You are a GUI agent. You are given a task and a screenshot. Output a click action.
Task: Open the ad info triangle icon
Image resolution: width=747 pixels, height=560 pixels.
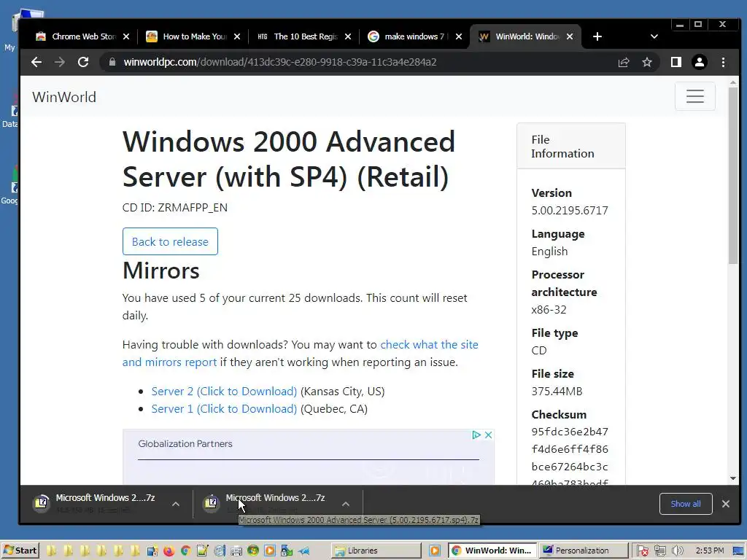click(476, 435)
